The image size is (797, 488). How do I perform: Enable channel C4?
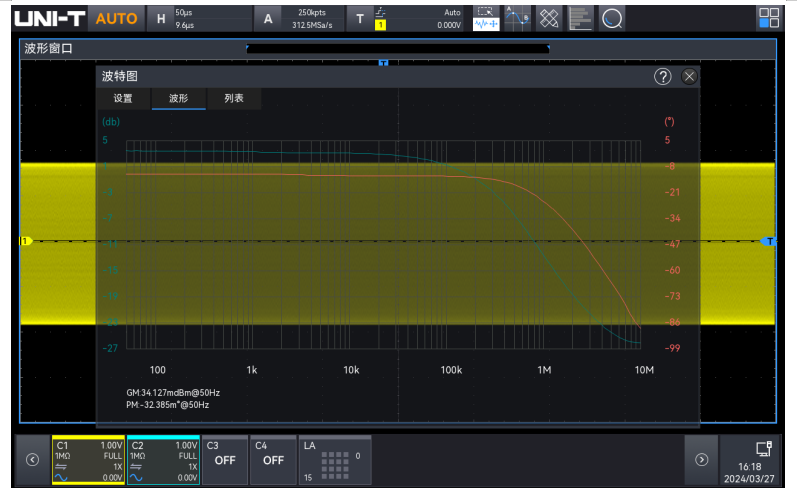point(273,460)
